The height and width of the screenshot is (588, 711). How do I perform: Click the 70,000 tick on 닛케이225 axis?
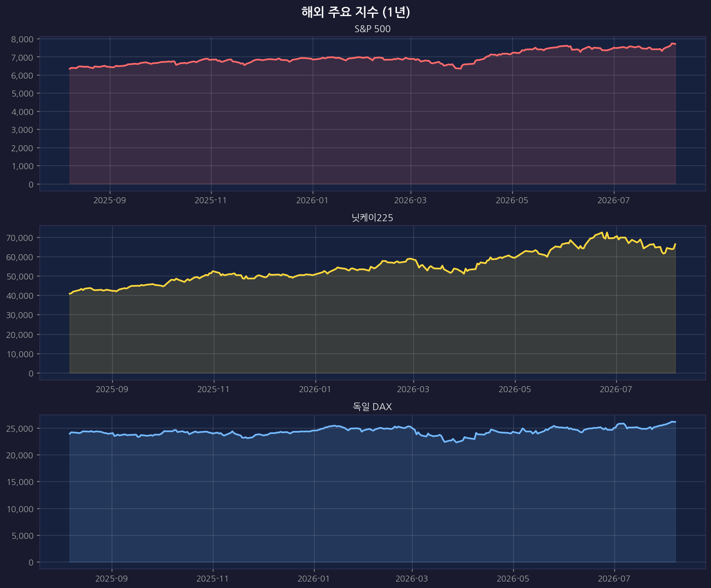pos(20,238)
